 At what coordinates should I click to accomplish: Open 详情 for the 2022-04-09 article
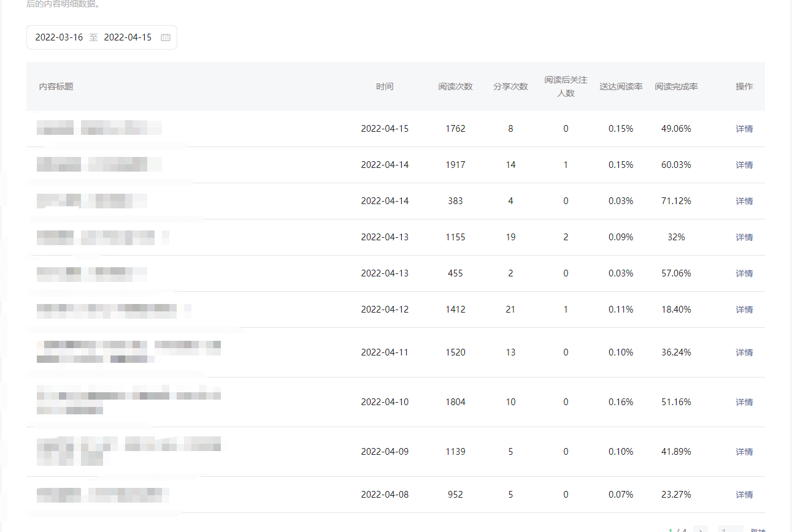coord(744,452)
